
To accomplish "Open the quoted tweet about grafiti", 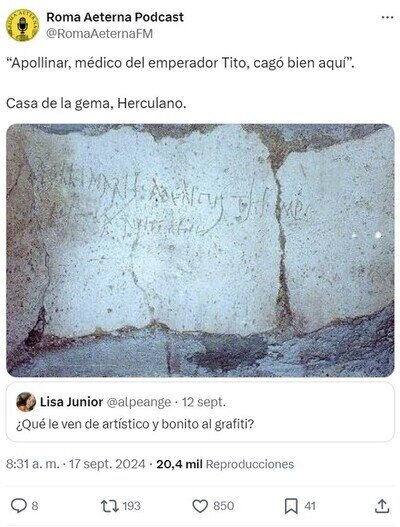I will click(200, 412).
